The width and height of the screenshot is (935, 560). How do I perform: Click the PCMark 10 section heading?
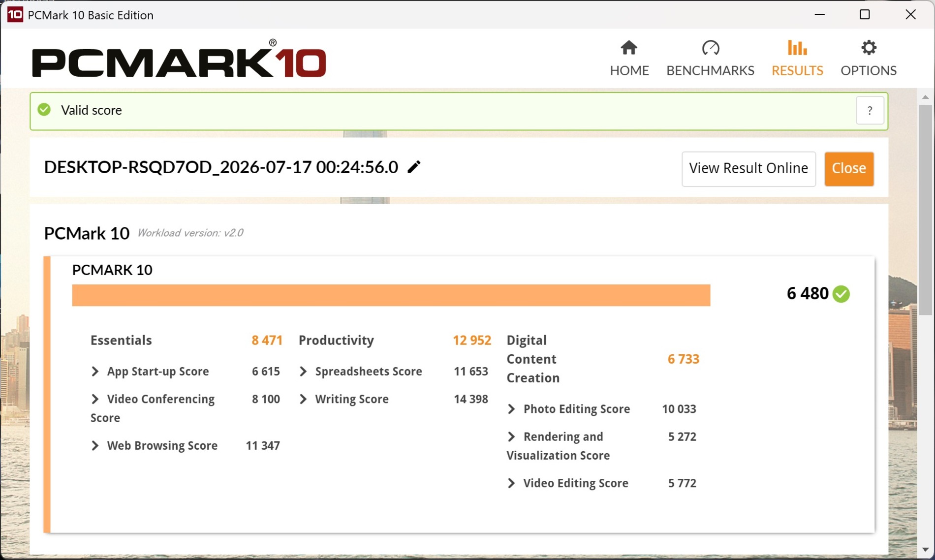point(87,233)
